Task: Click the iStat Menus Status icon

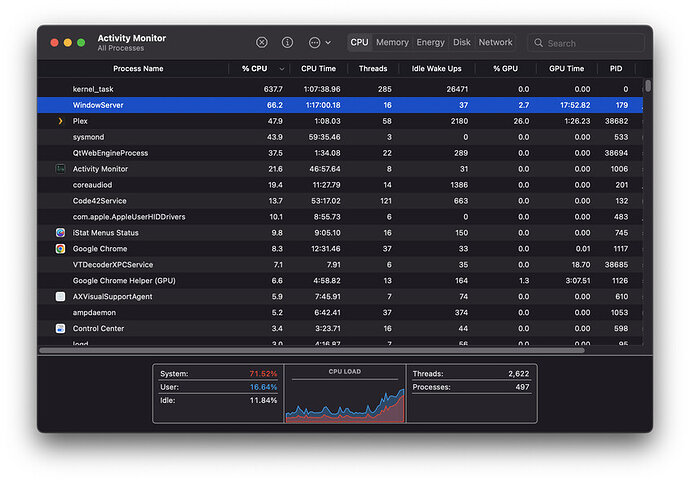Action: tap(60, 232)
